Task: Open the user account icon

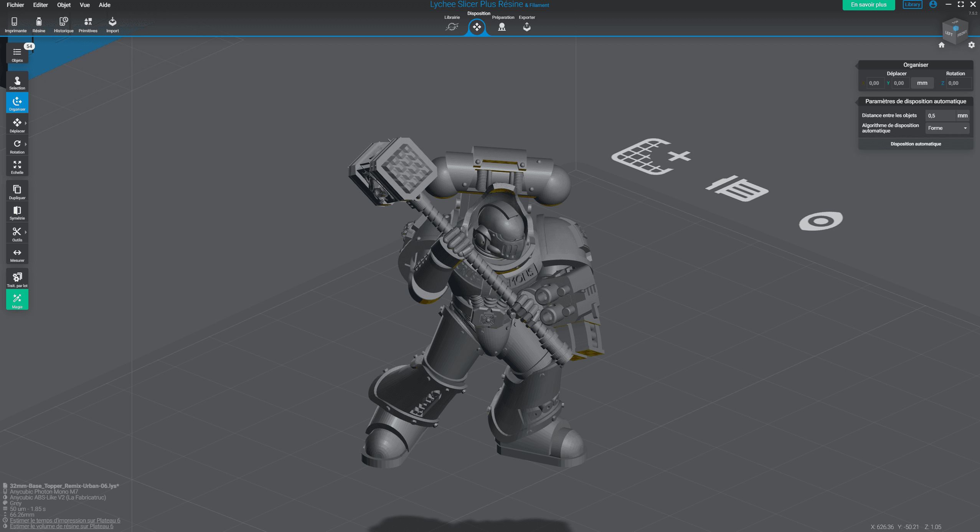Action: [x=933, y=5]
